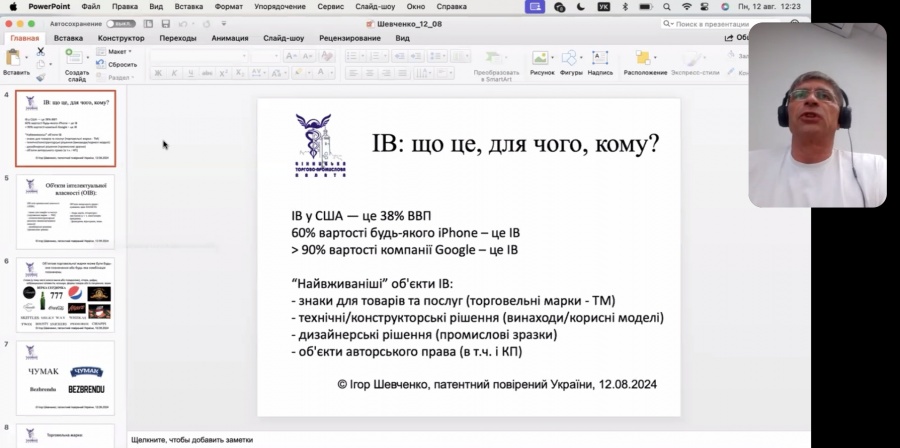The height and width of the screenshot is (448, 900).
Task: Apply subscript X₂ formatting
Action: pos(240,73)
